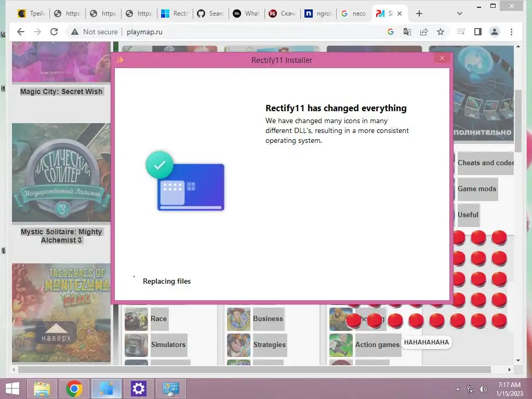Open the Game mods link

477,189
